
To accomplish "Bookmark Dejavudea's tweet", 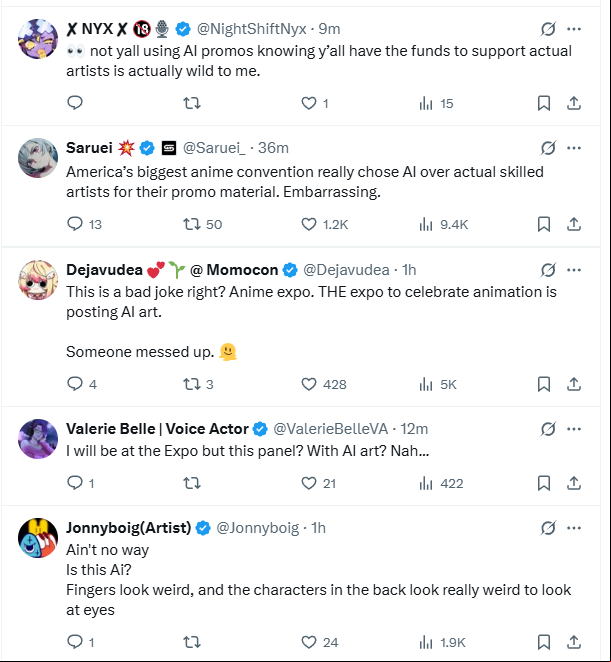I will tap(543, 384).
